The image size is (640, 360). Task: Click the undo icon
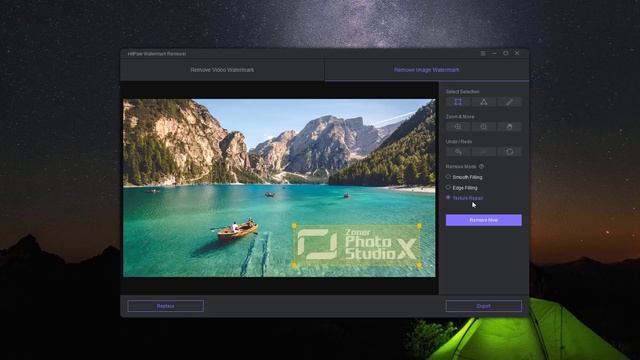(458, 152)
